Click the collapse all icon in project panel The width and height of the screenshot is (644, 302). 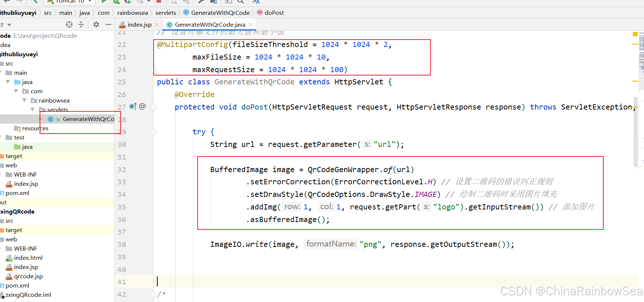point(81,24)
